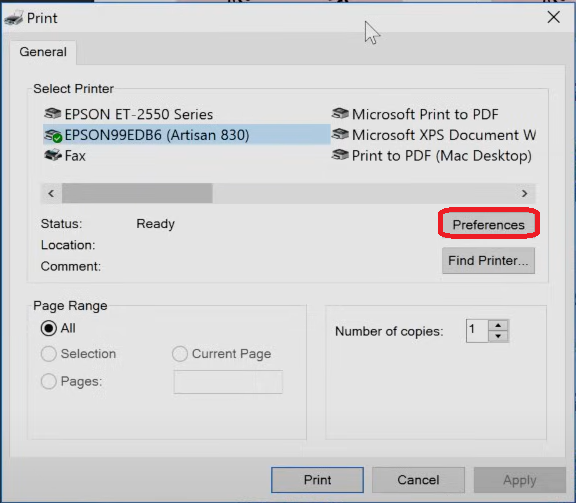This screenshot has height=503, width=576.
Task: Select the All page range option
Action: [48, 328]
